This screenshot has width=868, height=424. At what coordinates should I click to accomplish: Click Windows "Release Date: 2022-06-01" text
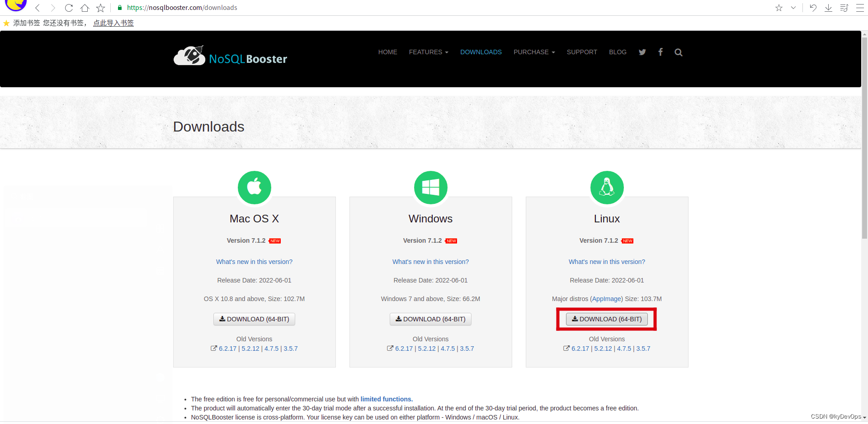430,280
